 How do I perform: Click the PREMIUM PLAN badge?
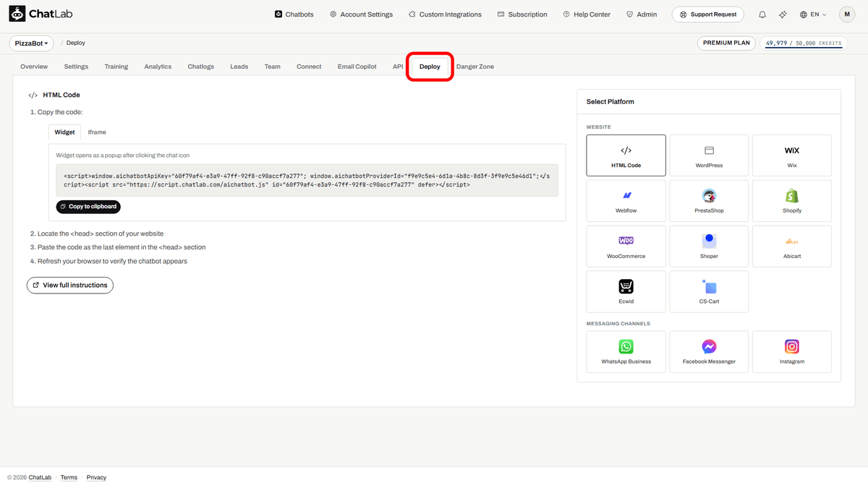pyautogui.click(x=727, y=43)
